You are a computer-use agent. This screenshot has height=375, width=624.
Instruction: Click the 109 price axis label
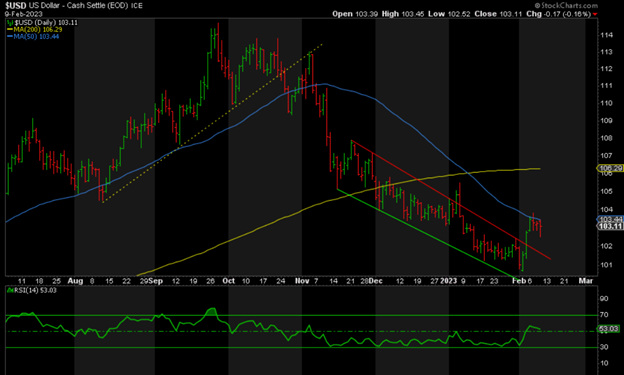tap(606, 121)
